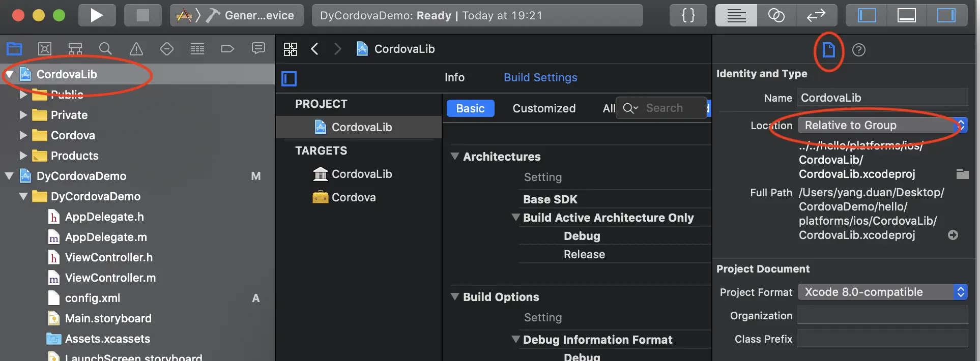Click the Run (play) button
Screen dimensions: 980x361
(x=97, y=15)
